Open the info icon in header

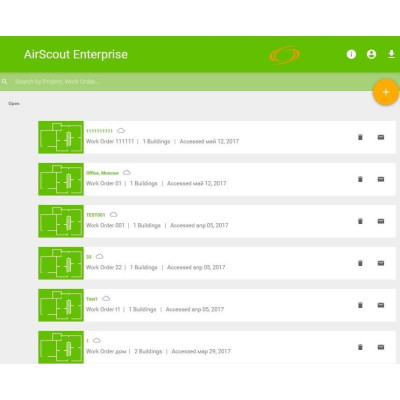[x=351, y=54]
